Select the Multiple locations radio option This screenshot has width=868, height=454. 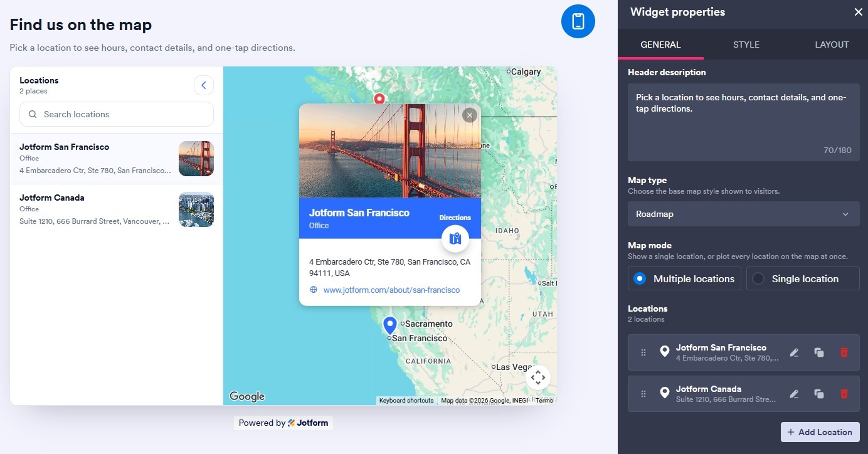(x=684, y=278)
